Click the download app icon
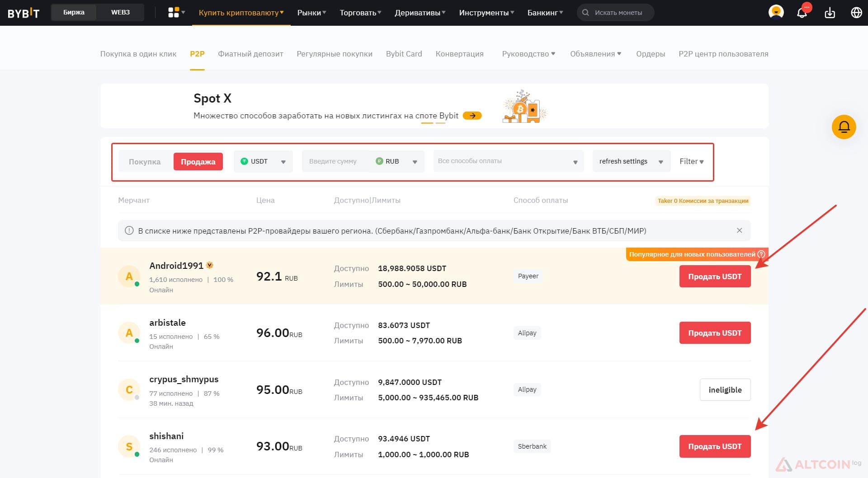868x478 pixels. (x=830, y=13)
